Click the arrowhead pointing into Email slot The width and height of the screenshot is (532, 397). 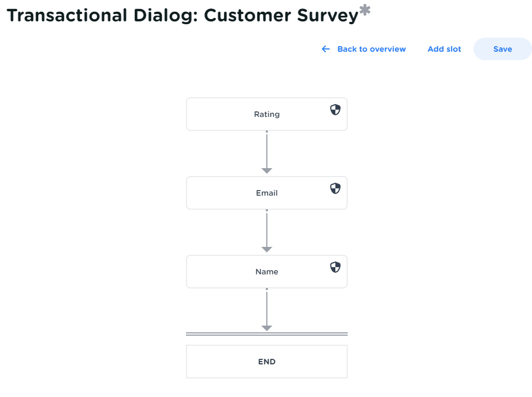[x=267, y=170]
